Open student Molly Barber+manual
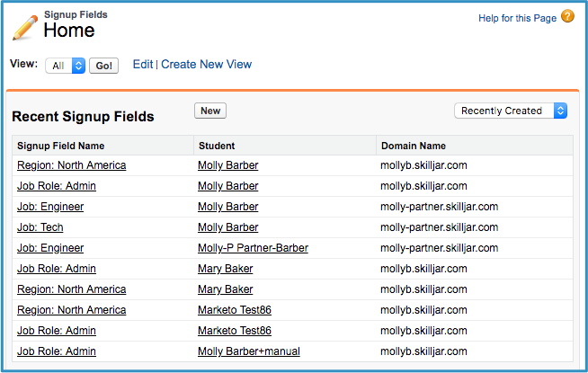 [249, 351]
